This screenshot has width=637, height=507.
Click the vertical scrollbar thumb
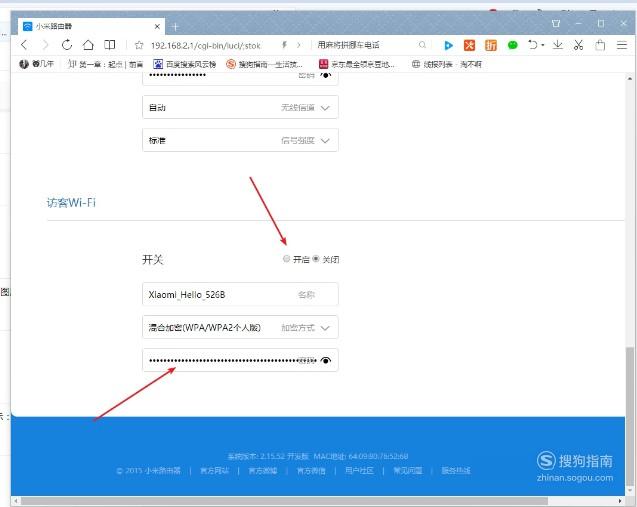click(x=630, y=414)
